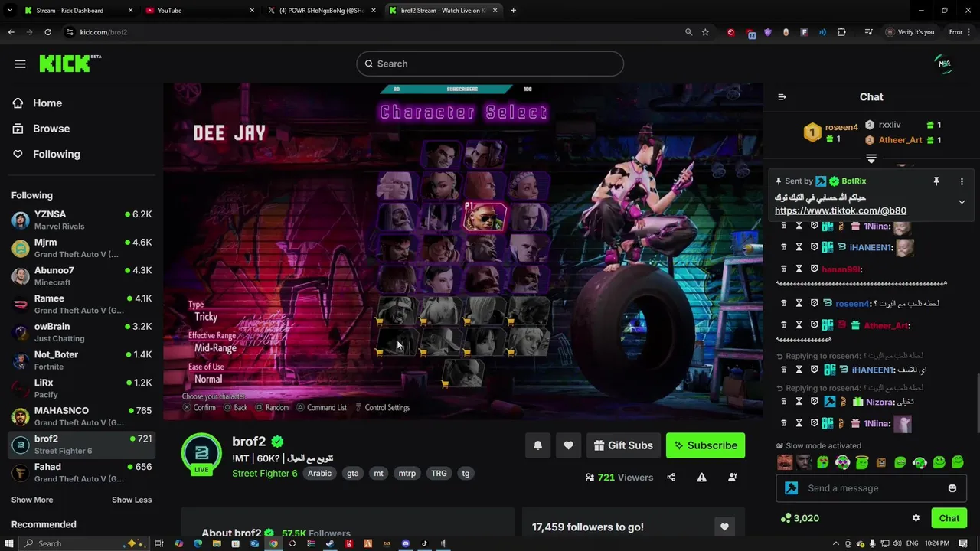Open LiRx's Pacify stream
Image resolution: width=980 pixels, height=551 pixels.
pos(81,388)
